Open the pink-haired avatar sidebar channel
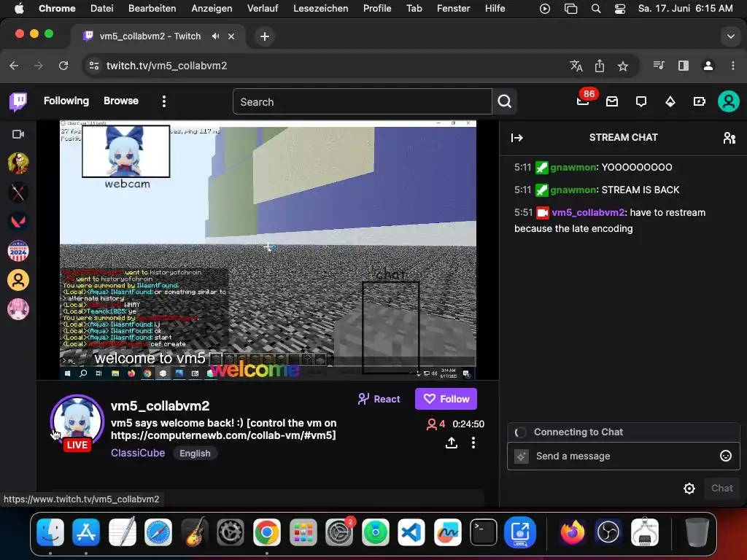747x560 pixels. tap(18, 309)
